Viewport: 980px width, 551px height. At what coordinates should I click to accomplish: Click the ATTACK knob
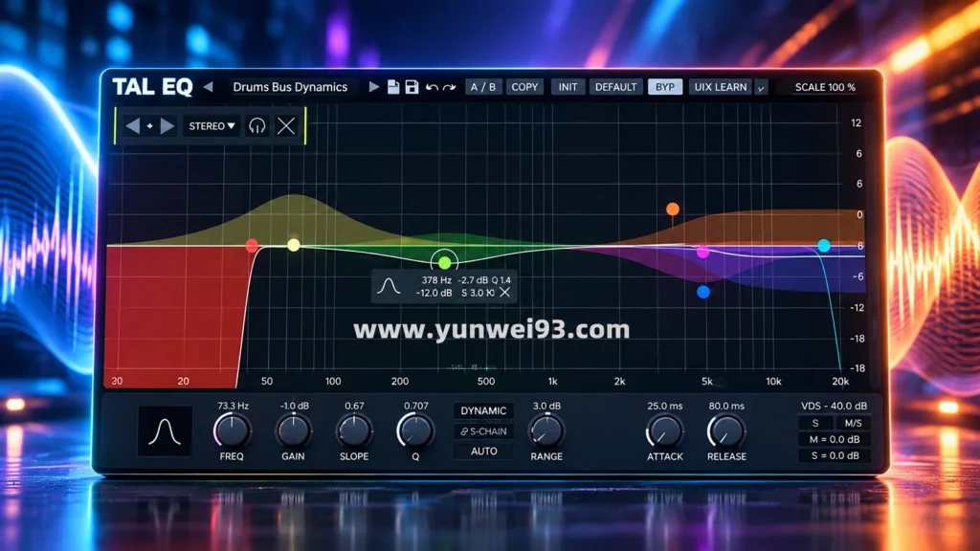click(664, 430)
